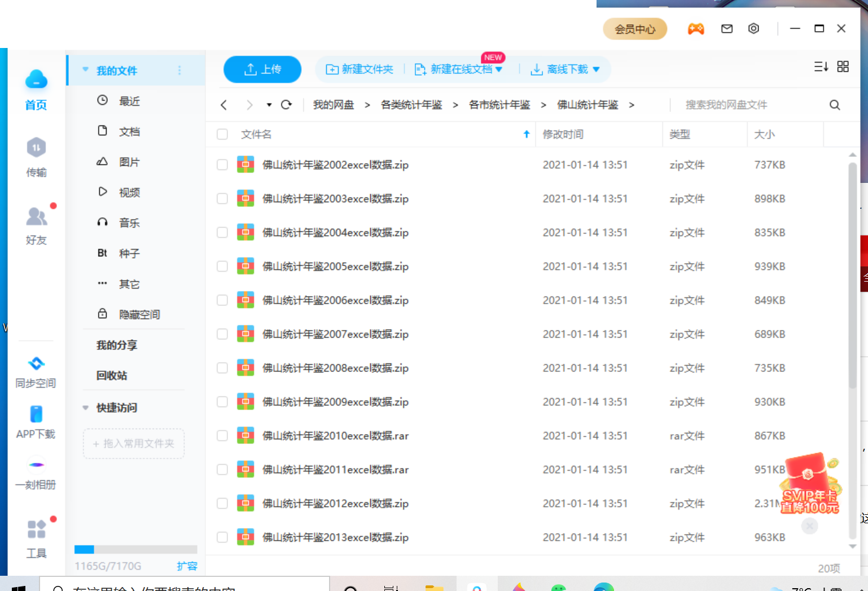
Task: Click the three-dot menu beside 我的文件
Action: click(x=179, y=70)
